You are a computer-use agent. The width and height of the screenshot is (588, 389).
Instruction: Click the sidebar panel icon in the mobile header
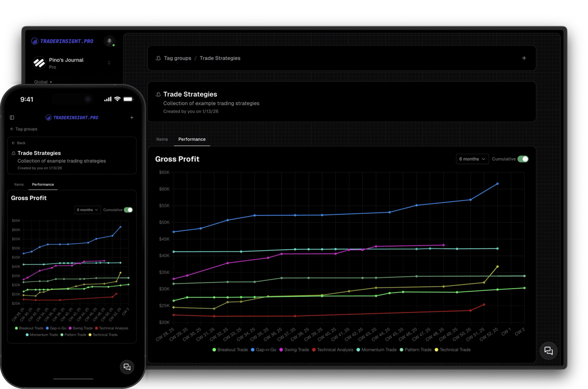[x=12, y=117]
